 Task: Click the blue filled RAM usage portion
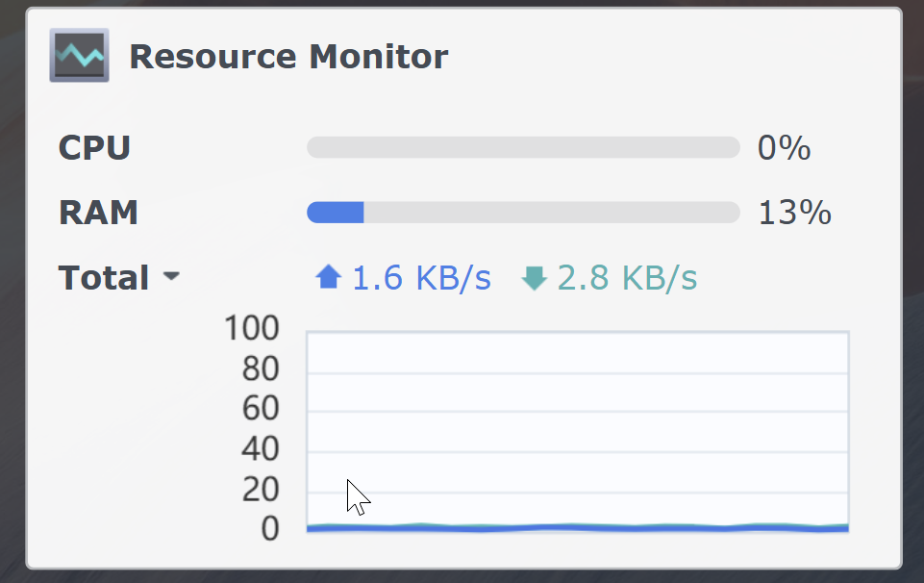[335, 213]
